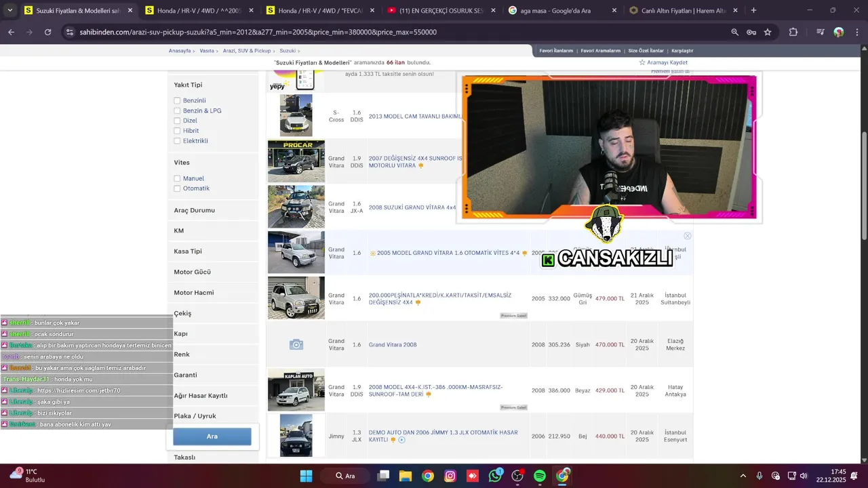The width and height of the screenshot is (868, 488).
Task: Open Grand Vitara 2008 listing
Action: 393,344
